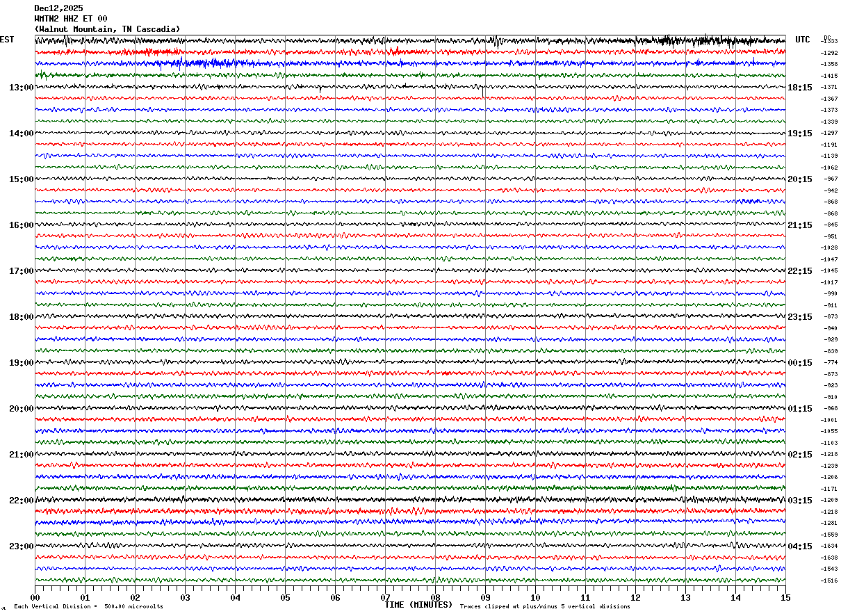Select minute mark 01 on the time axis

85,597
